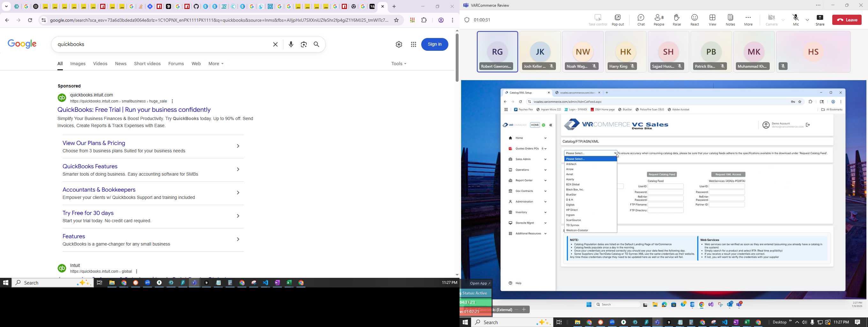Open camera device options arrow
868x327 pixels.
click(783, 20)
